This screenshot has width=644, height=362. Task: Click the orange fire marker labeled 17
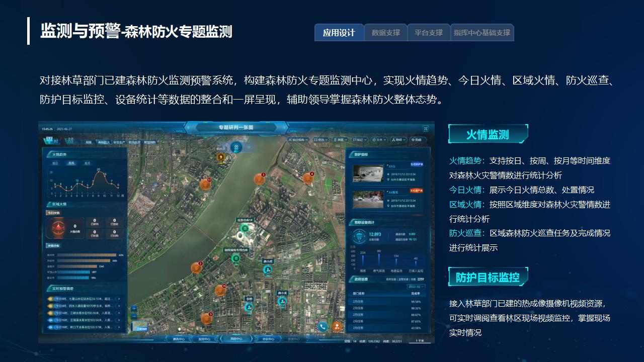[205, 184]
